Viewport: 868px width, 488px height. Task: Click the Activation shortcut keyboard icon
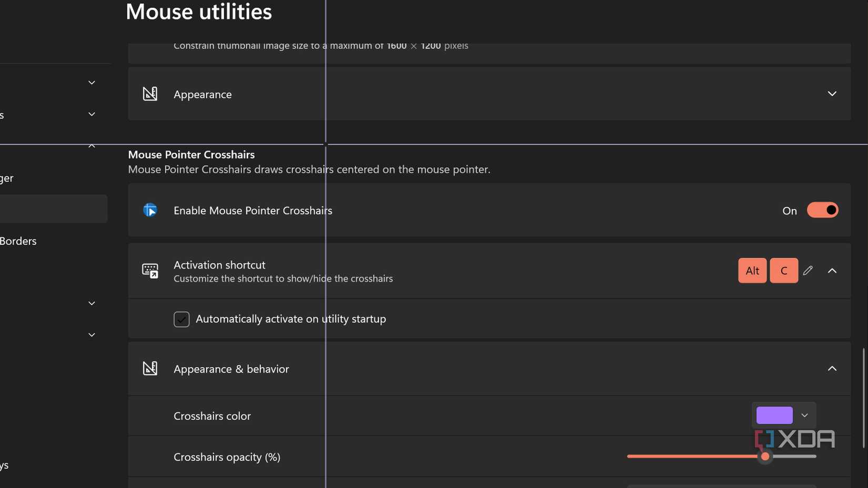coord(150,271)
